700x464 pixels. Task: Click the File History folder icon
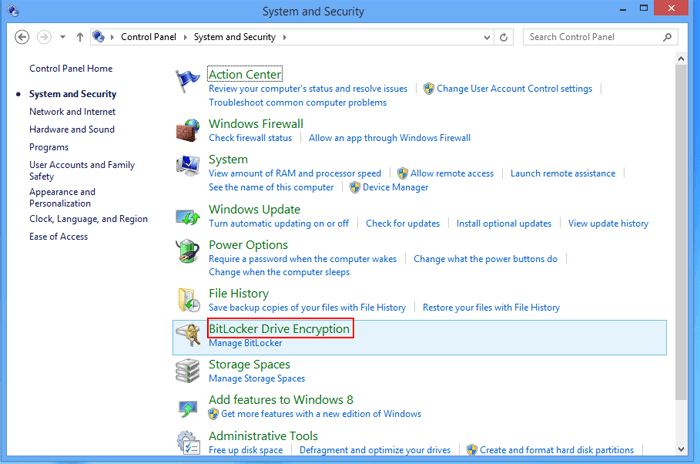[x=188, y=299]
